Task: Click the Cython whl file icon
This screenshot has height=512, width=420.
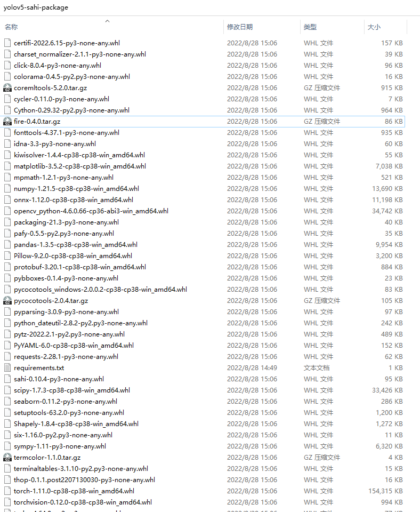Action: click(7, 110)
